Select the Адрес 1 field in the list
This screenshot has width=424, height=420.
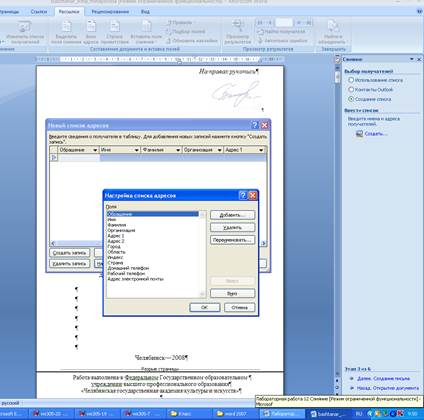116,235
